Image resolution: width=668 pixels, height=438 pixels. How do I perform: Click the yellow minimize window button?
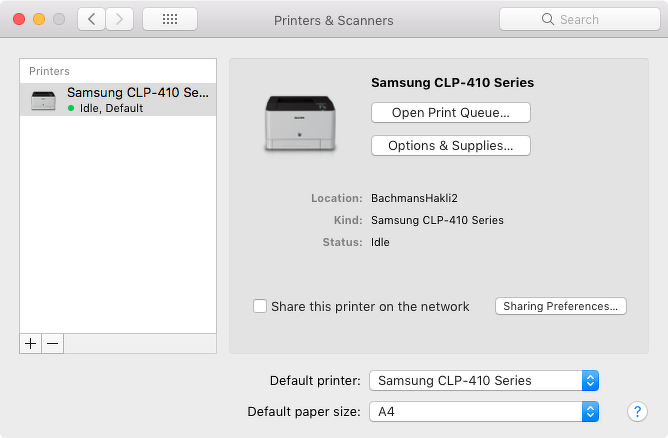pyautogui.click(x=39, y=19)
